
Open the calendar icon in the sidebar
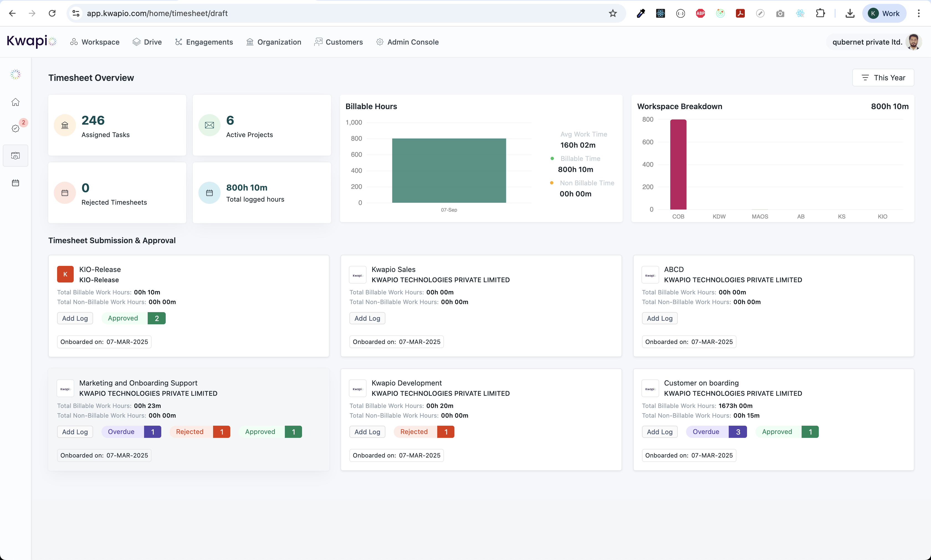point(16,183)
